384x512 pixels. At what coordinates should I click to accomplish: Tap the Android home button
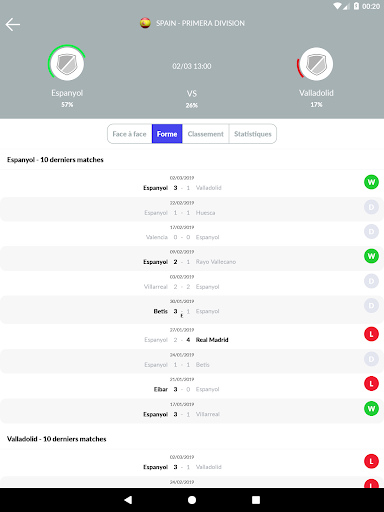[192, 500]
